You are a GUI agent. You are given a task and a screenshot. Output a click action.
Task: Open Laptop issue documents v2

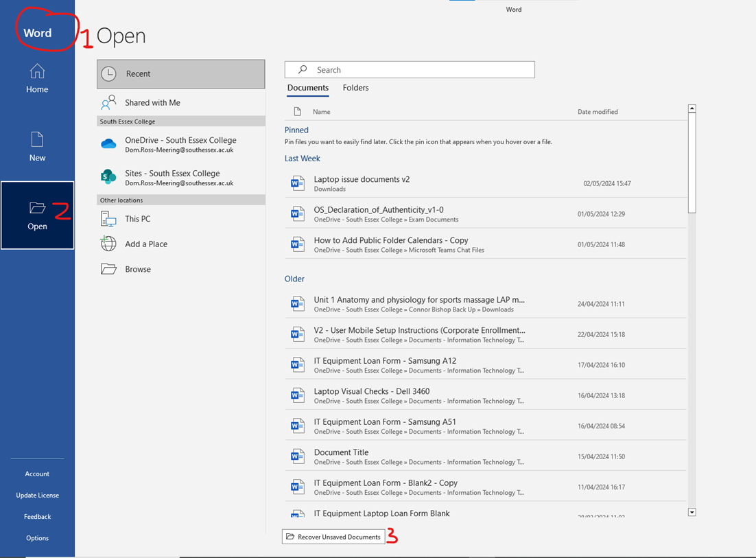[x=486, y=183]
